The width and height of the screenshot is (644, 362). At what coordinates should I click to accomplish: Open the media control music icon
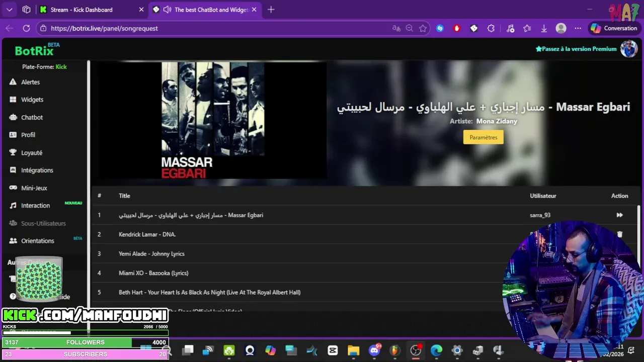click(x=510, y=28)
